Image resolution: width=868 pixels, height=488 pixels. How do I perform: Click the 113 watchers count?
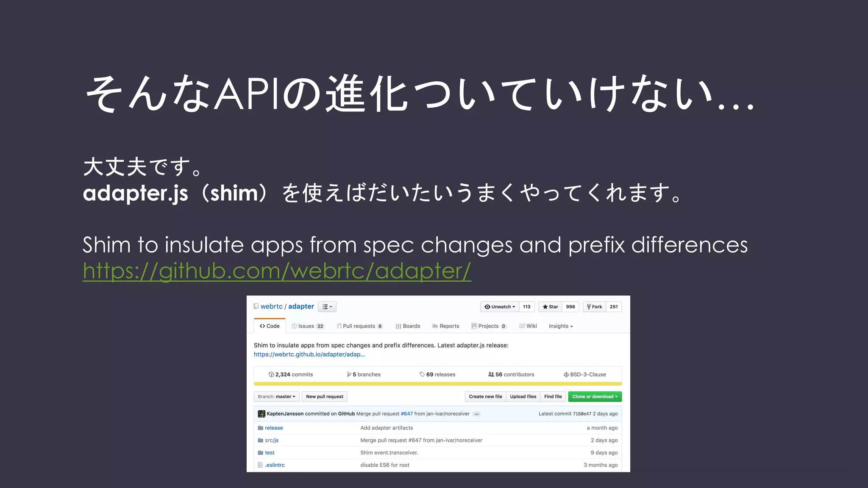coord(526,307)
